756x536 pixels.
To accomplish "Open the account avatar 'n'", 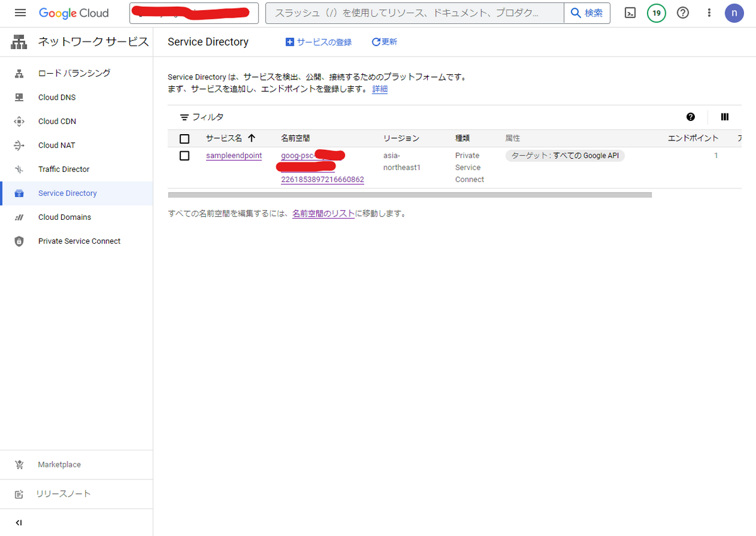I will click(735, 13).
